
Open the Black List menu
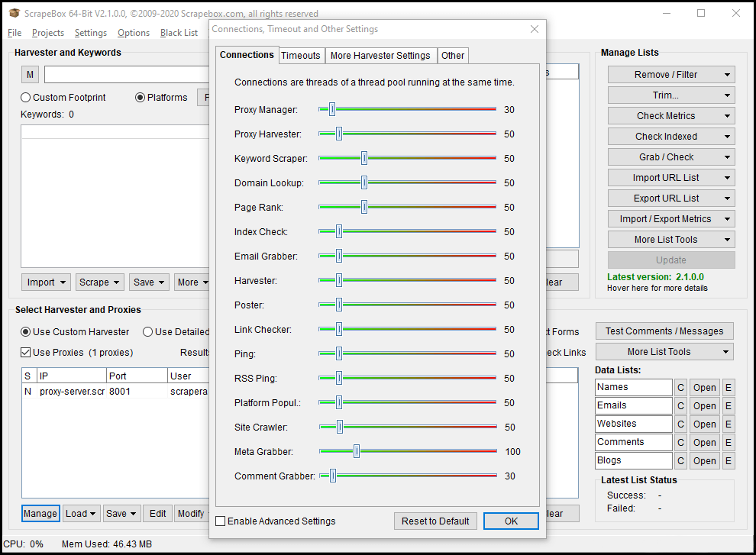pos(179,33)
